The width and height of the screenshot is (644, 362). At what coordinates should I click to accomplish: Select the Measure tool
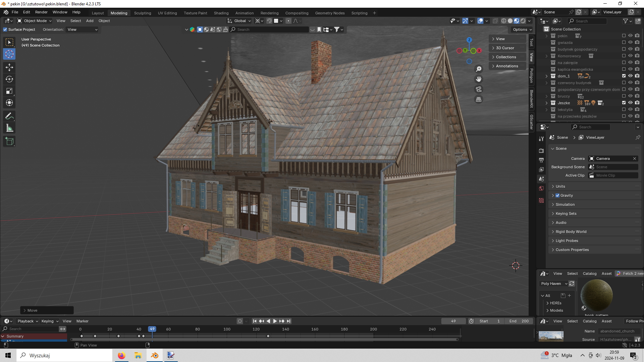tap(9, 128)
